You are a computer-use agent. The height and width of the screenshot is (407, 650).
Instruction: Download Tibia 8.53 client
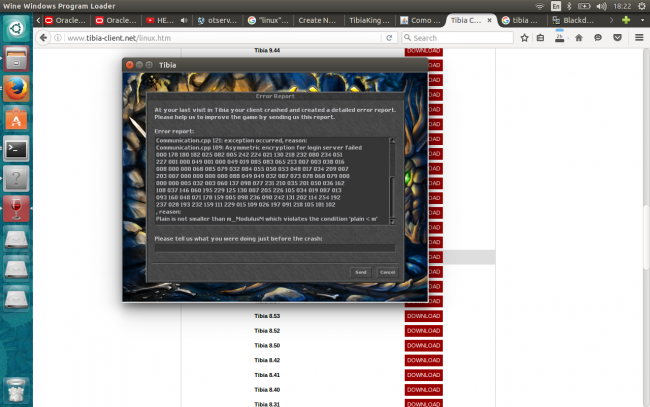pos(423,316)
